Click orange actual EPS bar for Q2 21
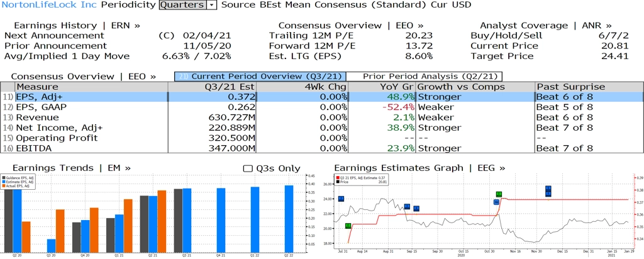 click(162, 221)
